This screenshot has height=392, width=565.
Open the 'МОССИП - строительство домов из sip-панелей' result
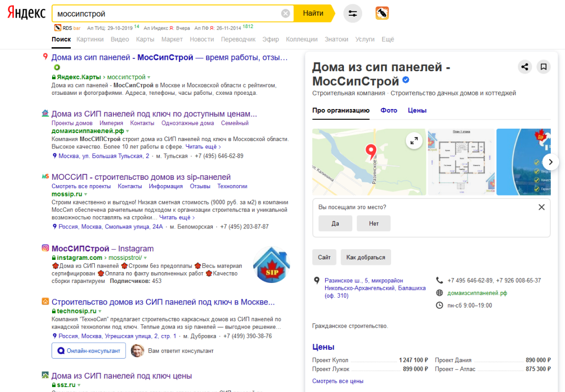coord(141,177)
